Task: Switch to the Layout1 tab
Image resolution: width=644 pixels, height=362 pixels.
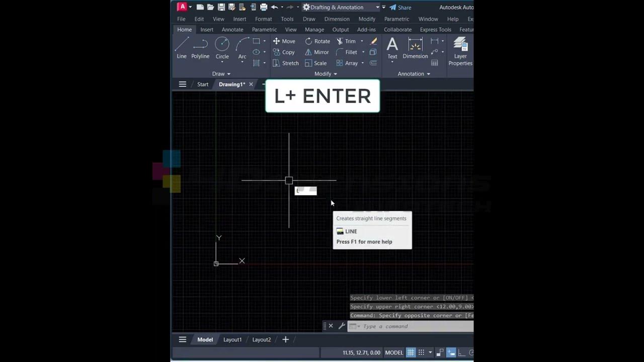Action: tap(232, 339)
